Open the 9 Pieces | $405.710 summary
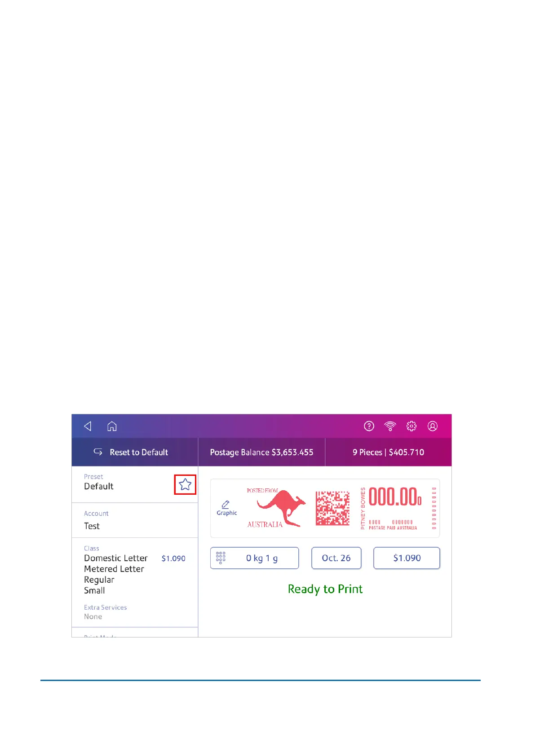This screenshot has height=756, width=535. click(389, 452)
